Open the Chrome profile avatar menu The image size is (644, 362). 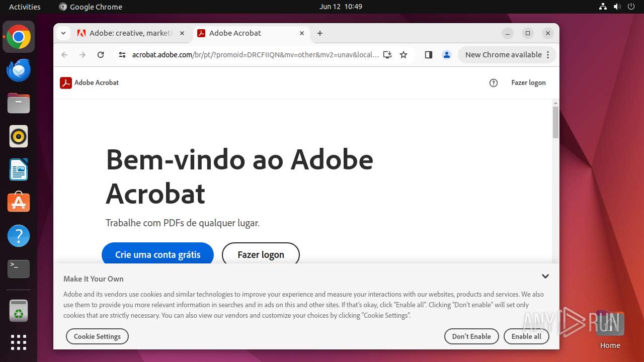tap(447, 55)
